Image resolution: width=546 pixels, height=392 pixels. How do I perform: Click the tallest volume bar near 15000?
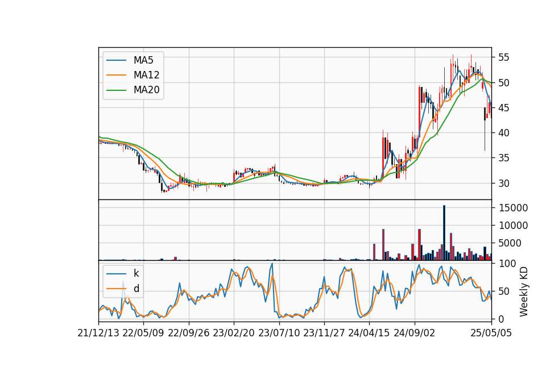point(444,233)
